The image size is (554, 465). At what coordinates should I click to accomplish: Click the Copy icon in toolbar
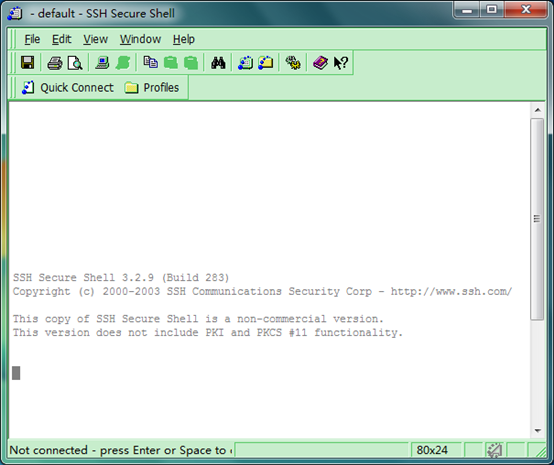coord(151,63)
